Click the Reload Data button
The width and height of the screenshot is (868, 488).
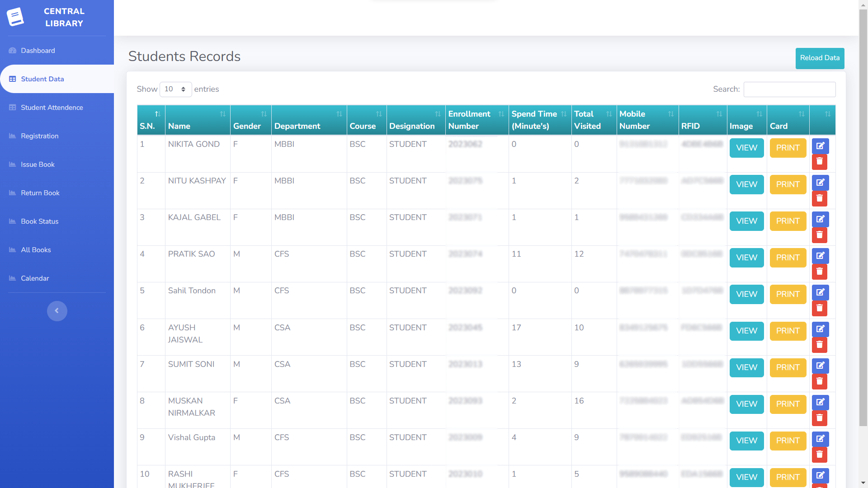pyautogui.click(x=820, y=58)
